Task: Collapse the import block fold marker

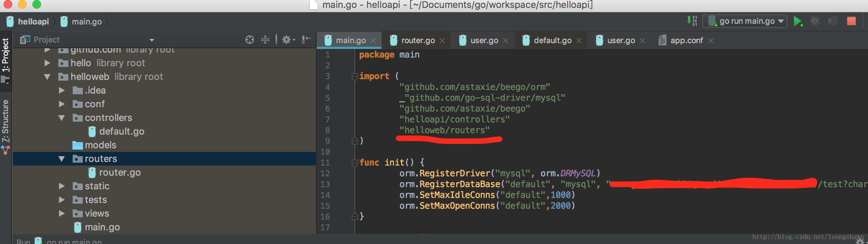Action: (354, 76)
